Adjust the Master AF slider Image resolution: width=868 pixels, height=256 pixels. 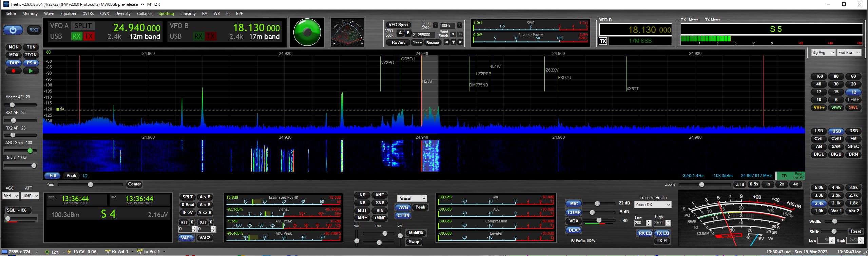20,105
